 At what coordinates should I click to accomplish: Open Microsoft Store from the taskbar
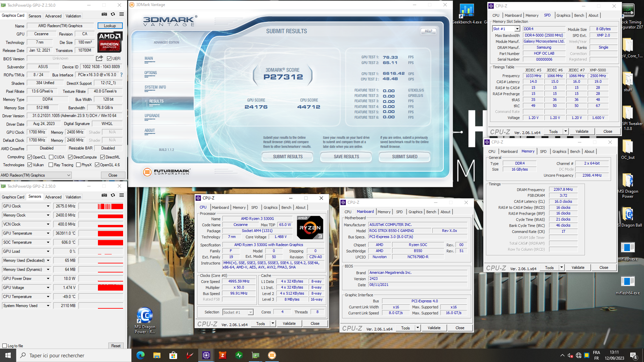click(173, 355)
